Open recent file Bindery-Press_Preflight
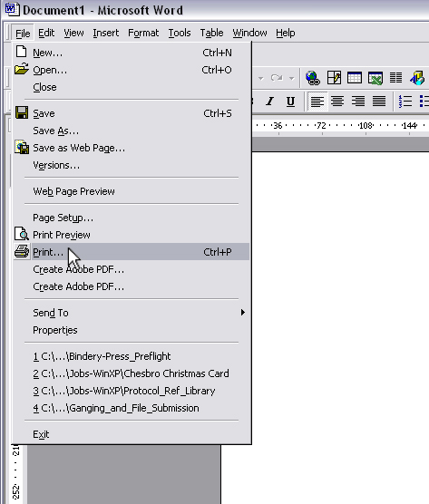429x504 pixels. 132,356
